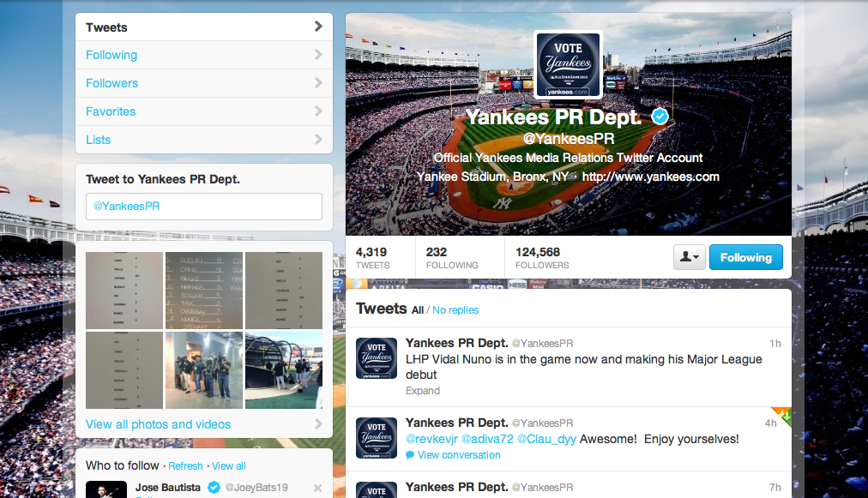This screenshot has height=498, width=868.
Task: Refresh the Who to follow suggestions
Action: coord(185,466)
